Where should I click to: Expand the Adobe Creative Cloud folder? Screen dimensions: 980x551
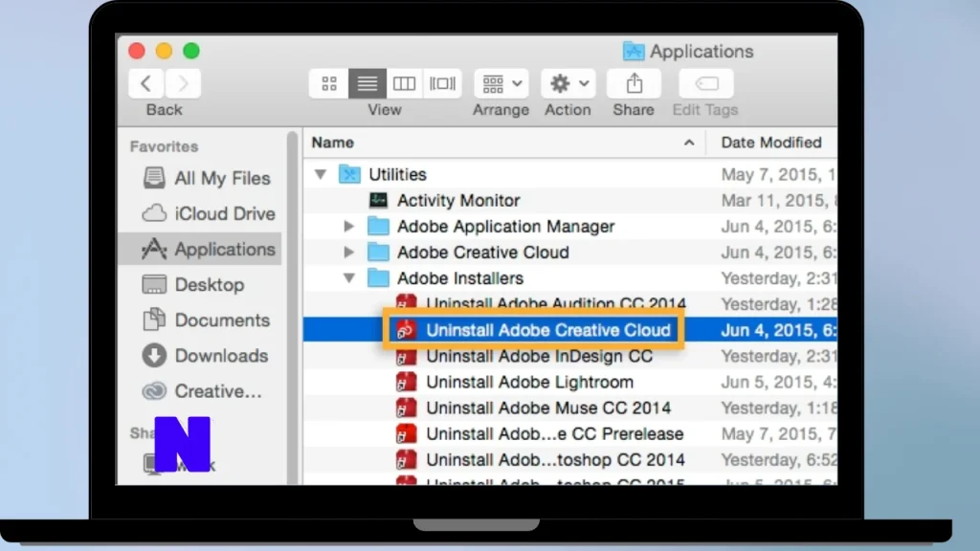coord(348,253)
